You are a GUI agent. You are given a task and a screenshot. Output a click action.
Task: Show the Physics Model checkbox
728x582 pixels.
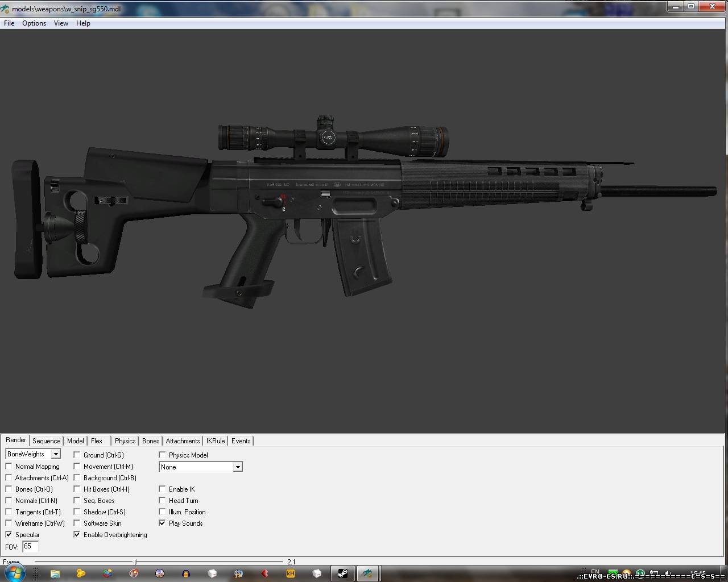click(x=162, y=455)
